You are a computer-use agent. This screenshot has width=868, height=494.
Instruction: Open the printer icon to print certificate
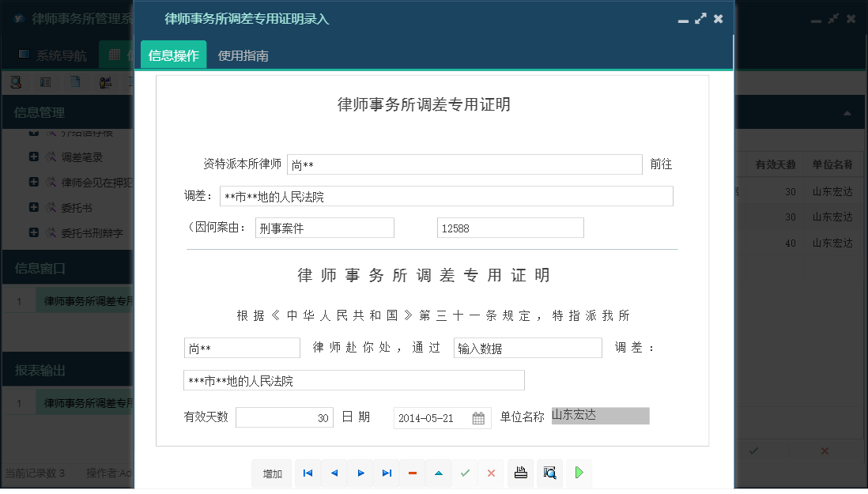(x=521, y=473)
